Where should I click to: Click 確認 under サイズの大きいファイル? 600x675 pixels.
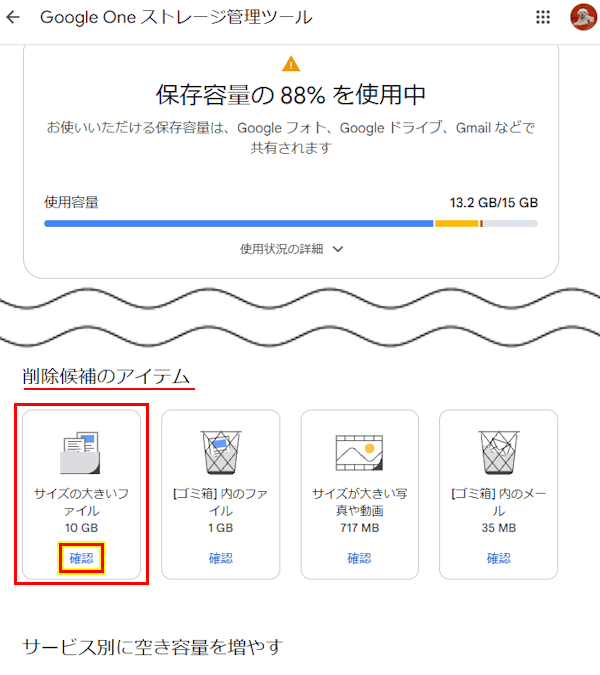81,558
